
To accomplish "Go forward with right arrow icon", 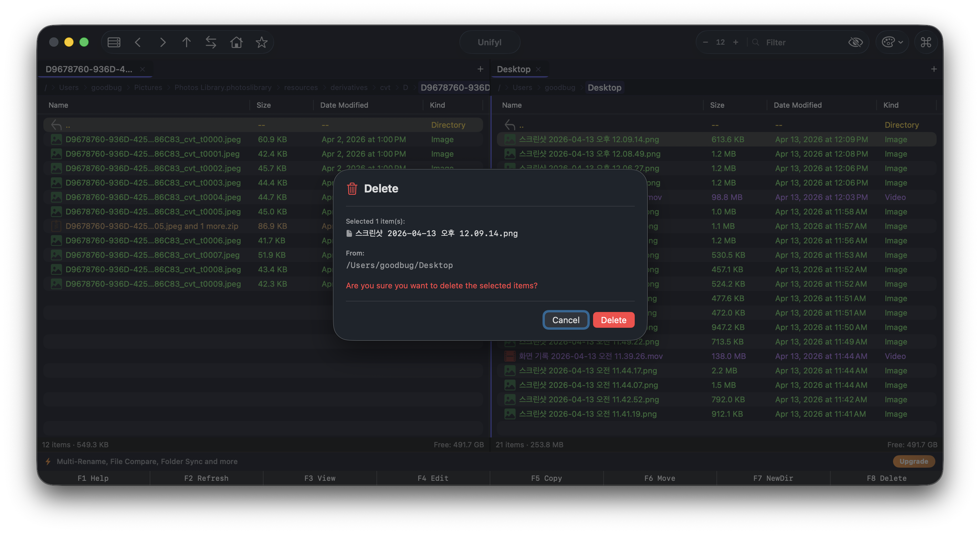I will [163, 42].
